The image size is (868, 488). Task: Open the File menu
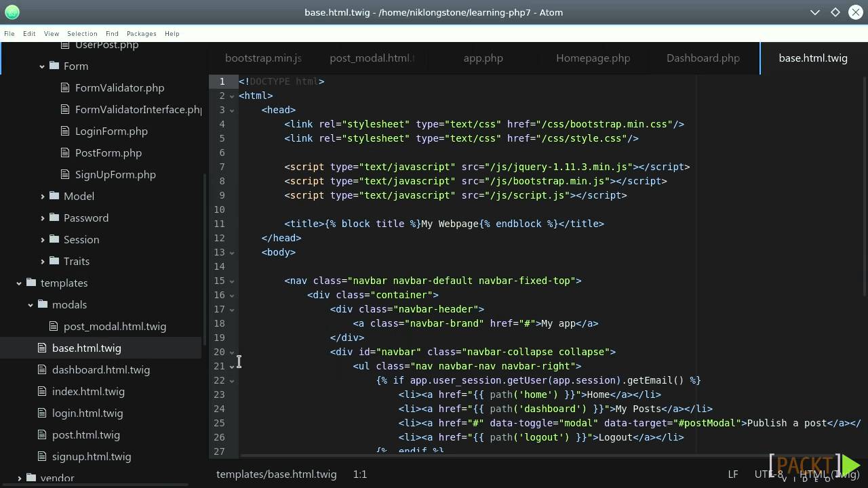(x=9, y=33)
